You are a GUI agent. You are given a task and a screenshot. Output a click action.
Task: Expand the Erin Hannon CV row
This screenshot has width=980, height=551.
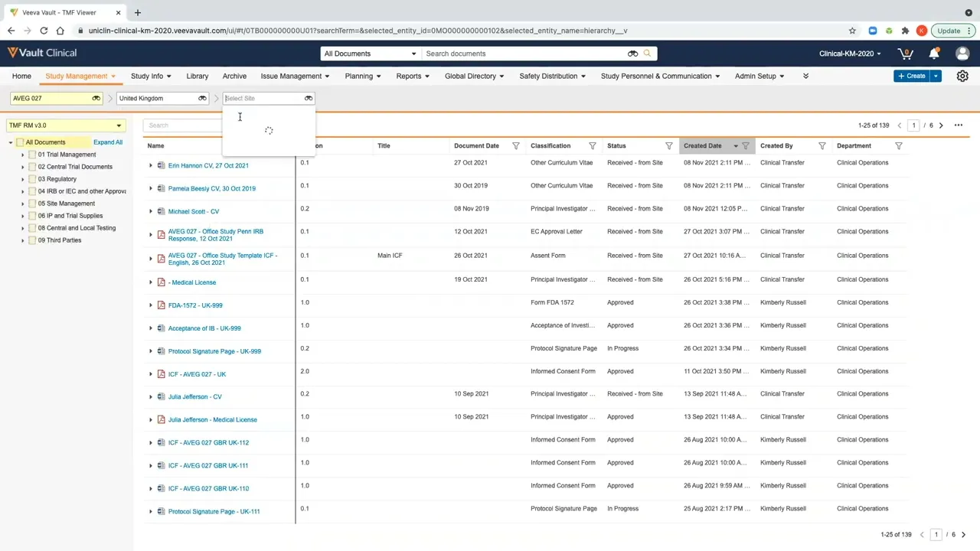click(x=151, y=165)
